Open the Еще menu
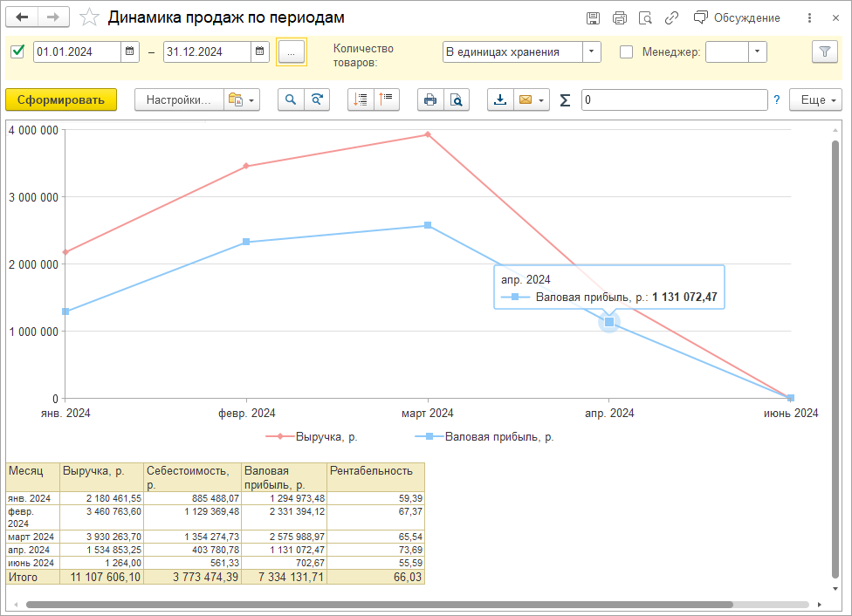 tap(815, 100)
